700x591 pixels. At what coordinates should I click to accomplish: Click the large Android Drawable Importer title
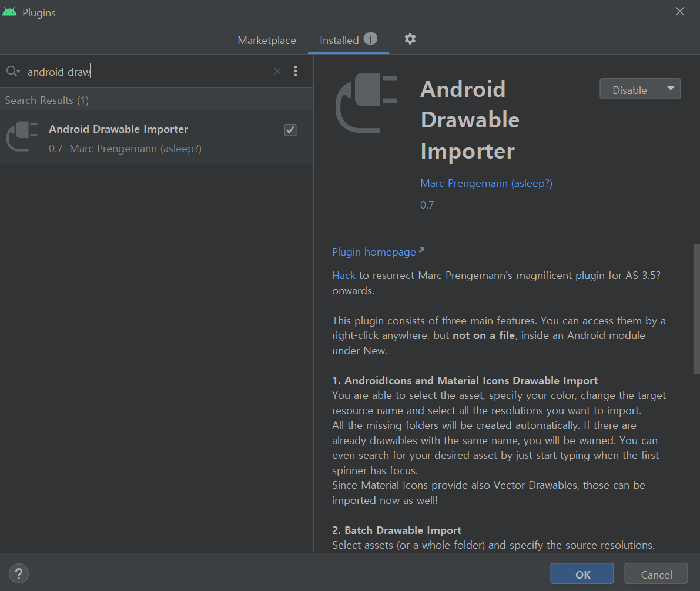coord(470,120)
